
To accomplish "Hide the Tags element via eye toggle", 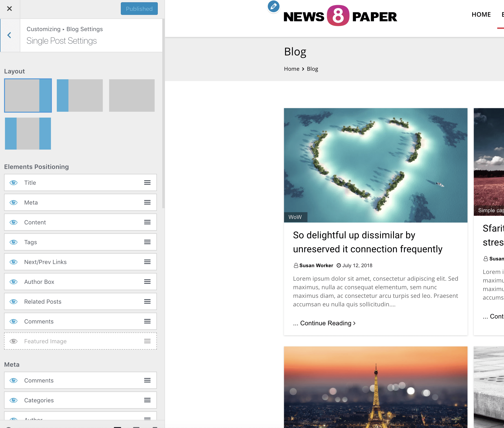I will coord(14,242).
